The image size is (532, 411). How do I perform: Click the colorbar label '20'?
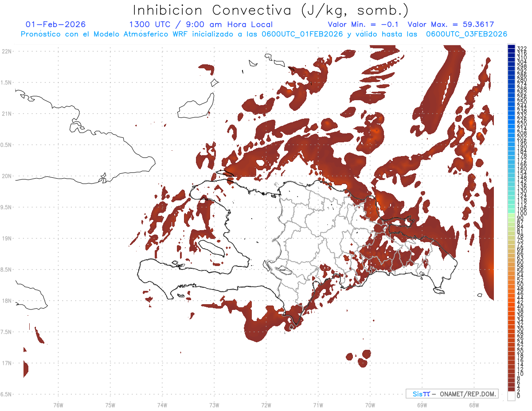tap(520, 352)
